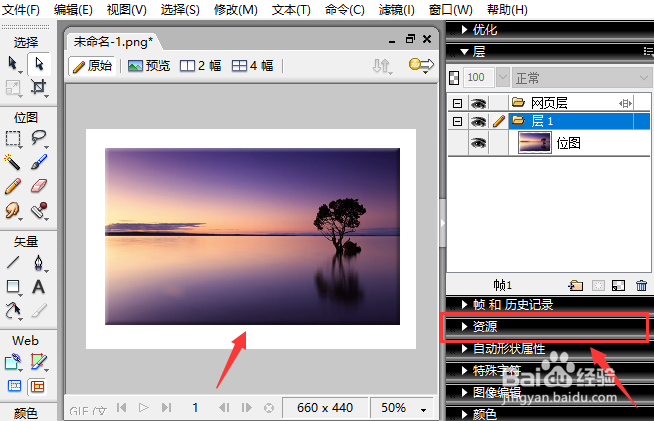The width and height of the screenshot is (654, 421).
Task: Select the Slice tool
Action: [x=39, y=362]
